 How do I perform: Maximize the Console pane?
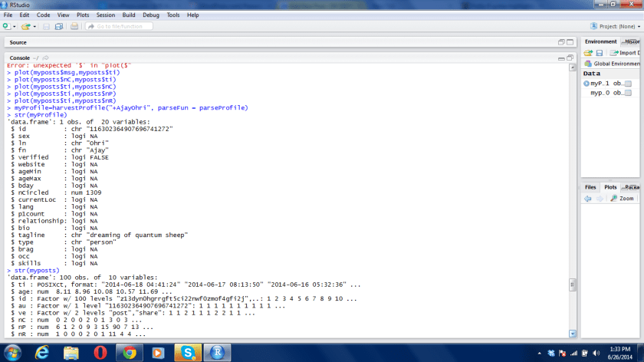tap(570, 58)
